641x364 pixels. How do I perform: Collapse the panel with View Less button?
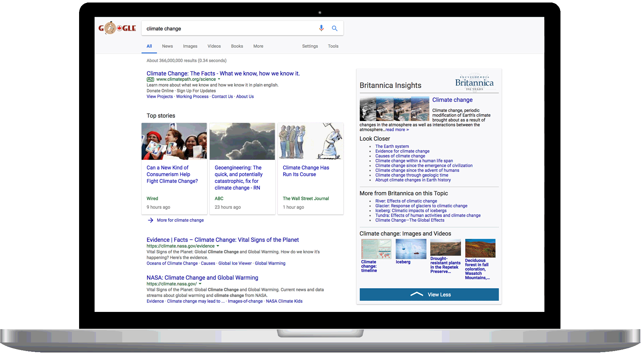click(x=429, y=295)
